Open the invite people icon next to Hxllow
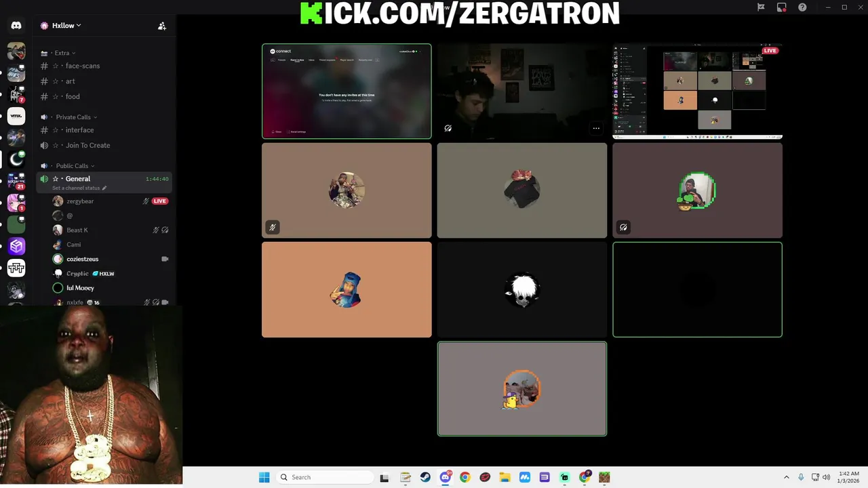 pyautogui.click(x=162, y=26)
